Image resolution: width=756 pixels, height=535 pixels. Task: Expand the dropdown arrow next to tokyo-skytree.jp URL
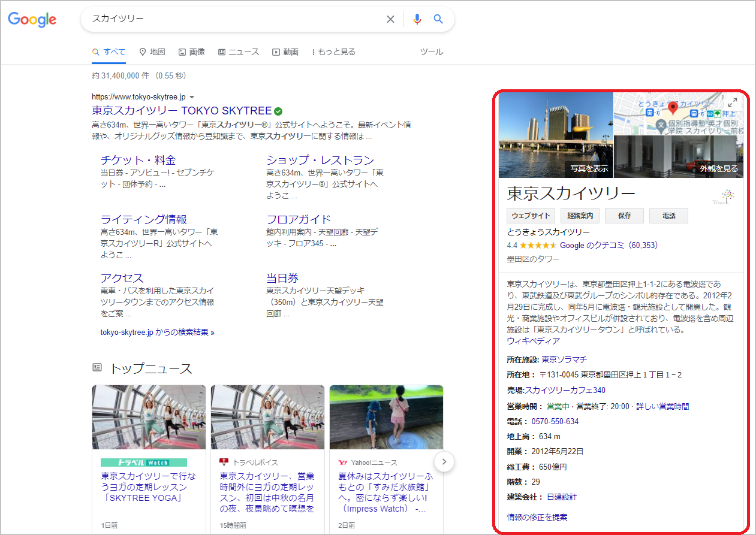click(x=191, y=96)
